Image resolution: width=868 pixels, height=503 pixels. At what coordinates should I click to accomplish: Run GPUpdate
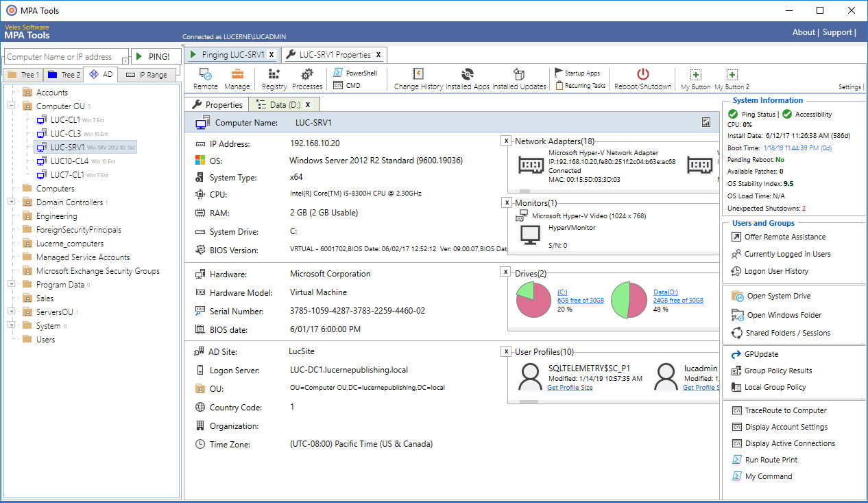coord(755,355)
